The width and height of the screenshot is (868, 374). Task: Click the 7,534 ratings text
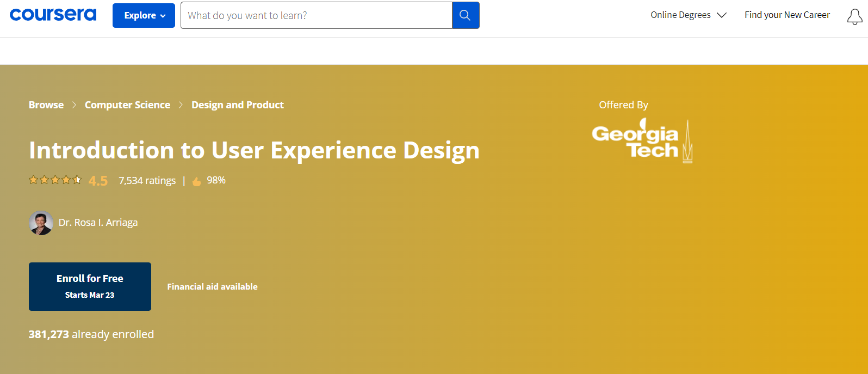pos(147,181)
